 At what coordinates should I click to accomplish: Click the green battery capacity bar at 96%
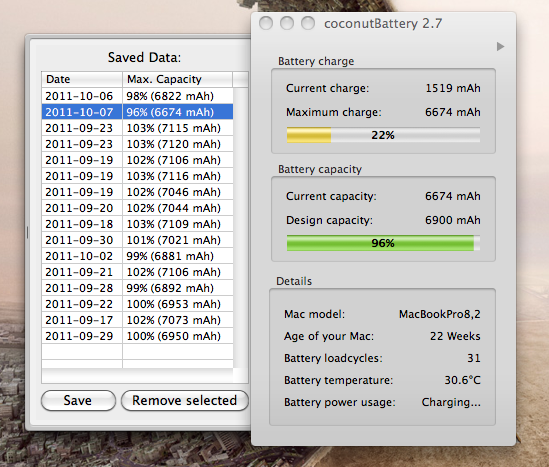coord(383,243)
